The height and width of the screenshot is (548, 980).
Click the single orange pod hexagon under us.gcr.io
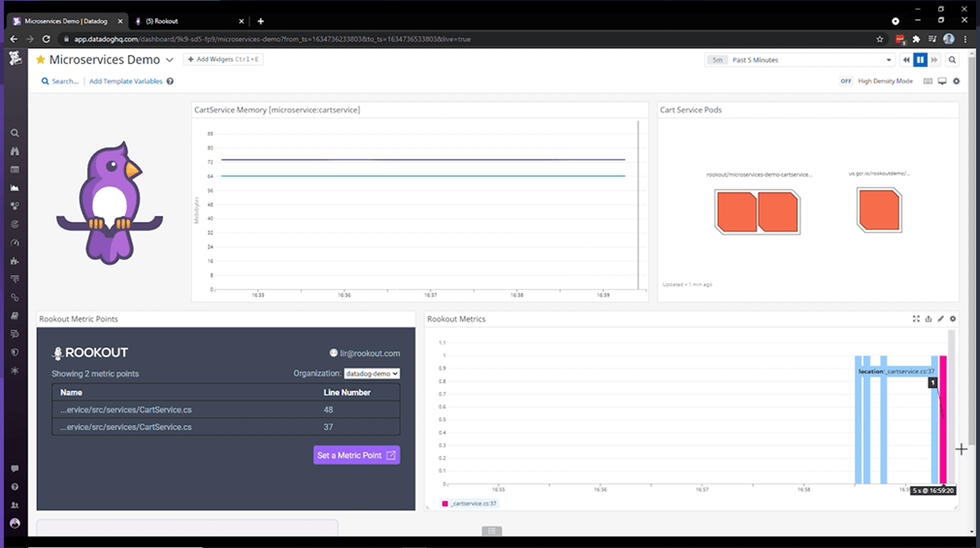tap(879, 209)
